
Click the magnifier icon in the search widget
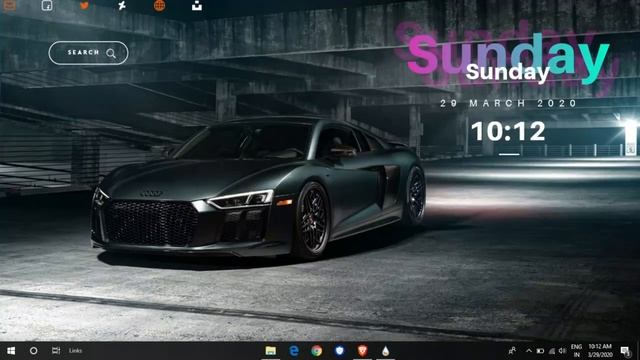tap(111, 53)
